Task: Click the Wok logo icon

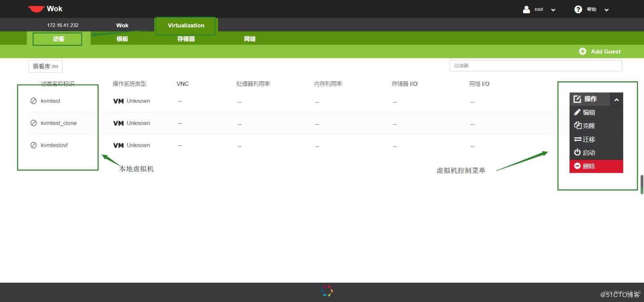Action: (x=36, y=9)
